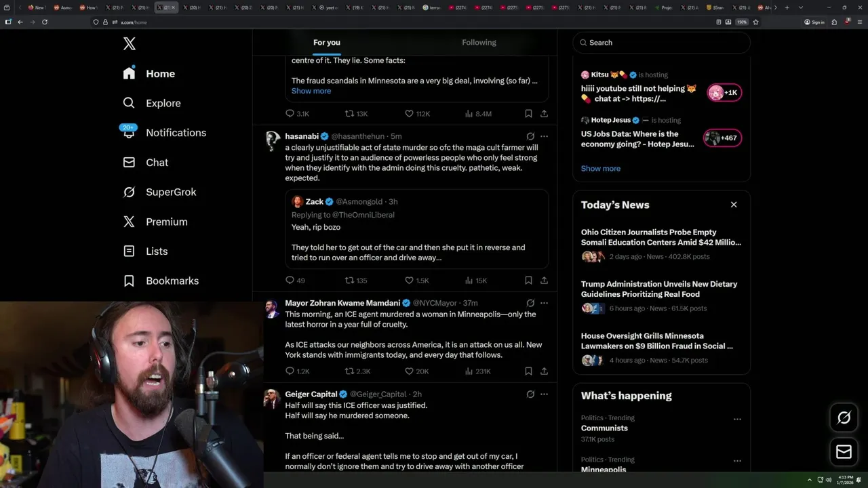Open Chat from the sidebar

tap(146, 163)
